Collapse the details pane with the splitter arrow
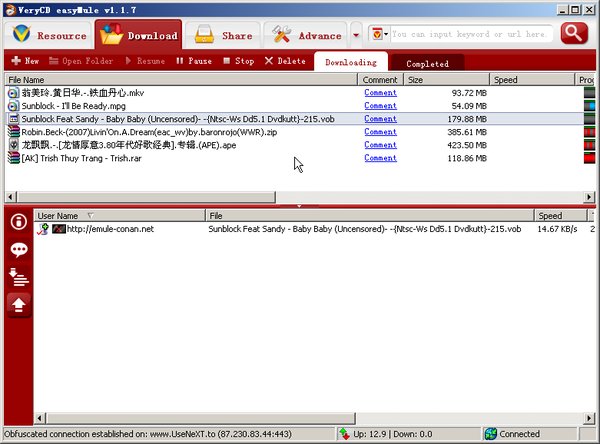Image resolution: width=600 pixels, height=444 pixels. (x=299, y=206)
